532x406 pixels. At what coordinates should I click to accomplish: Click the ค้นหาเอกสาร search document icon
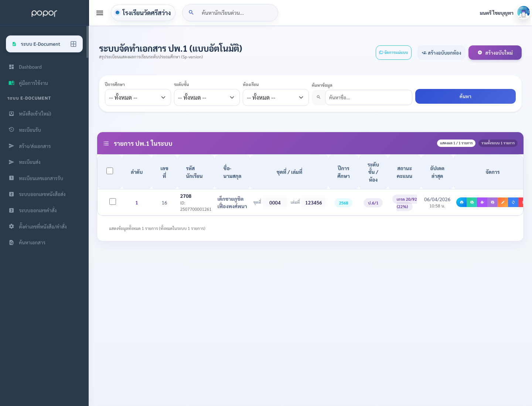(x=11, y=242)
